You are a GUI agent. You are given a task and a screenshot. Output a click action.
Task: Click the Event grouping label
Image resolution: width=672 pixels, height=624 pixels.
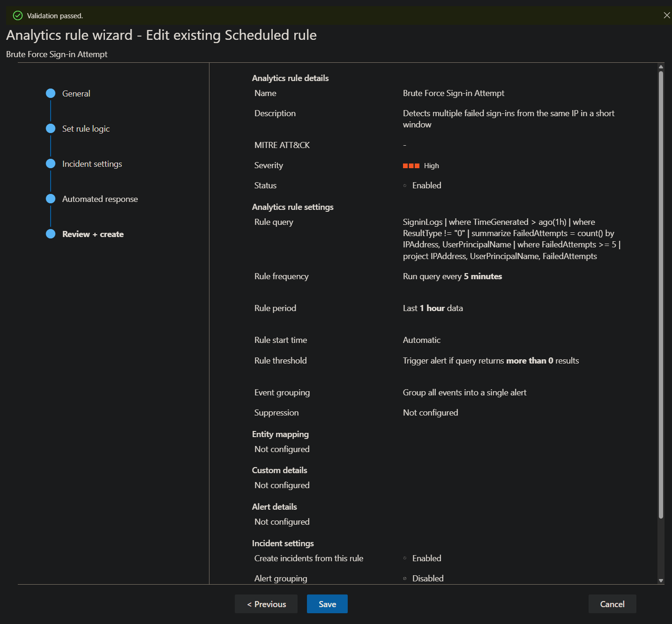point(282,392)
